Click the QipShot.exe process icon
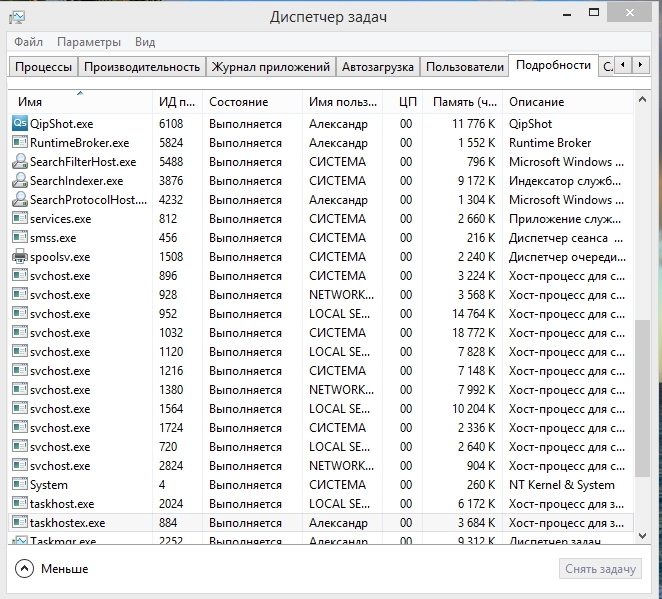The width and height of the screenshot is (662, 599). click(20, 124)
